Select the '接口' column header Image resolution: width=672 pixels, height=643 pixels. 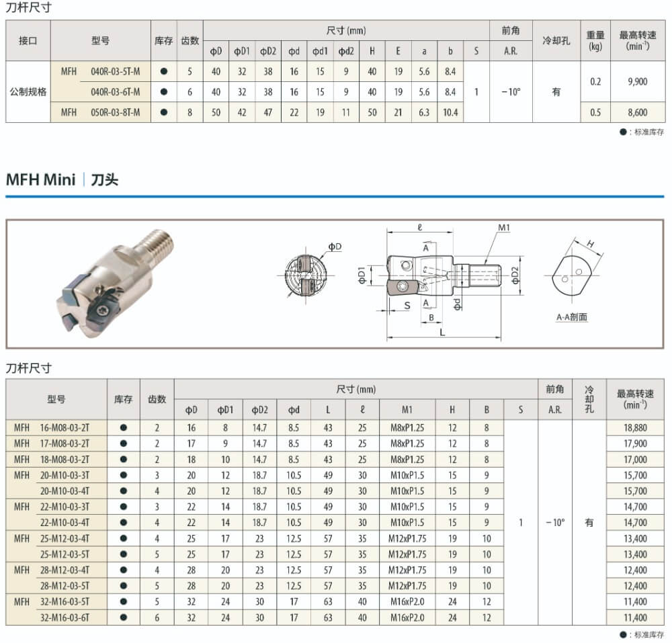pyautogui.click(x=28, y=41)
